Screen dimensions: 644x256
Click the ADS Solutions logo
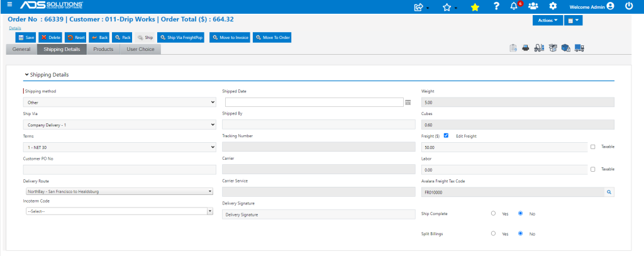coord(52,5)
